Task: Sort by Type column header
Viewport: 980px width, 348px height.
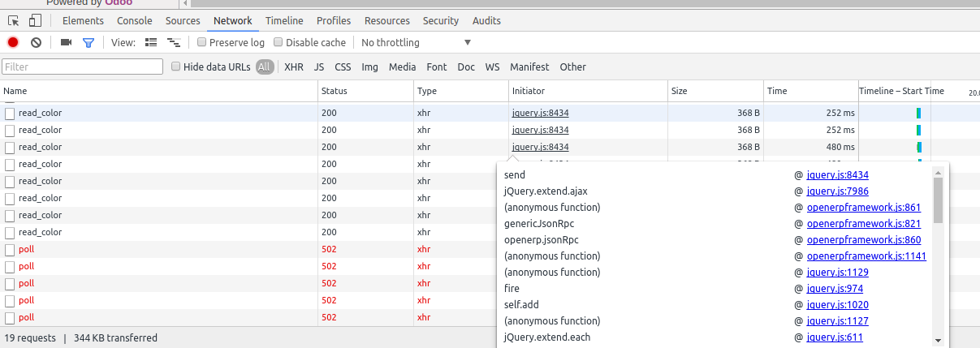Action: pyautogui.click(x=461, y=91)
